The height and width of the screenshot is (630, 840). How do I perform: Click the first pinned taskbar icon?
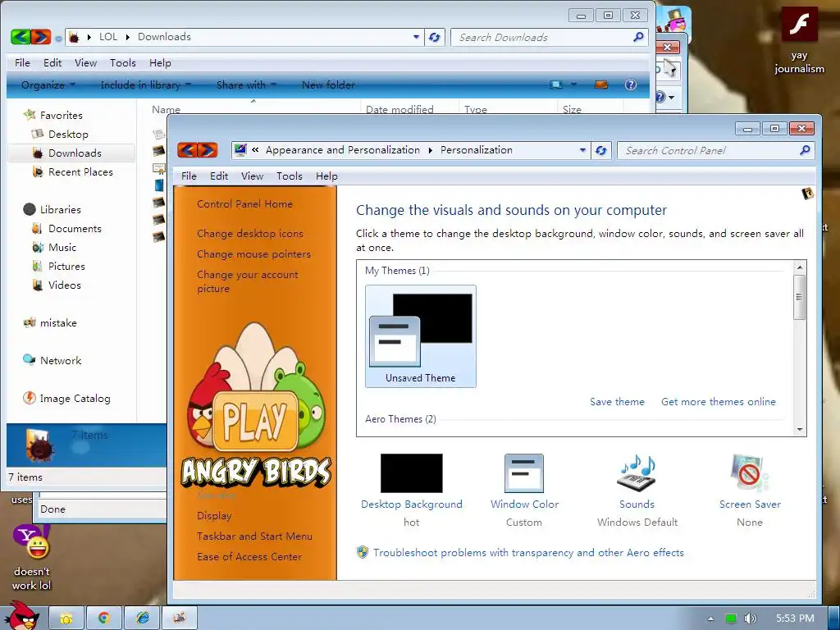click(66, 619)
